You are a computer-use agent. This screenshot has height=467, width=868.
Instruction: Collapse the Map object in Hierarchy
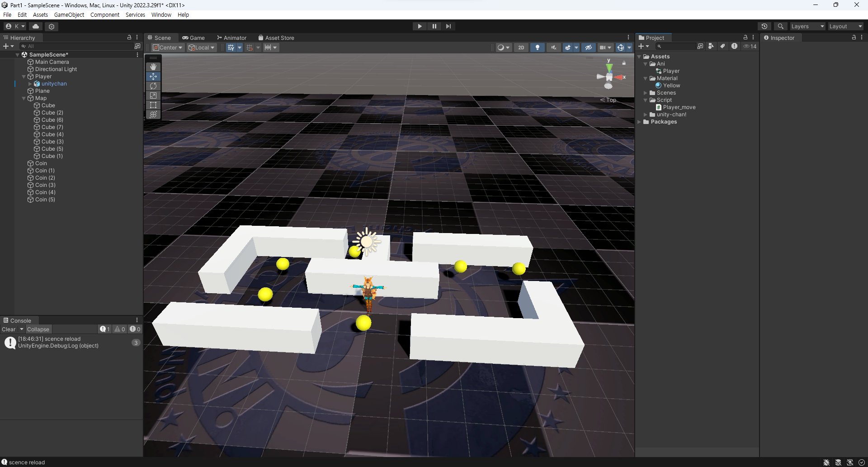click(24, 98)
